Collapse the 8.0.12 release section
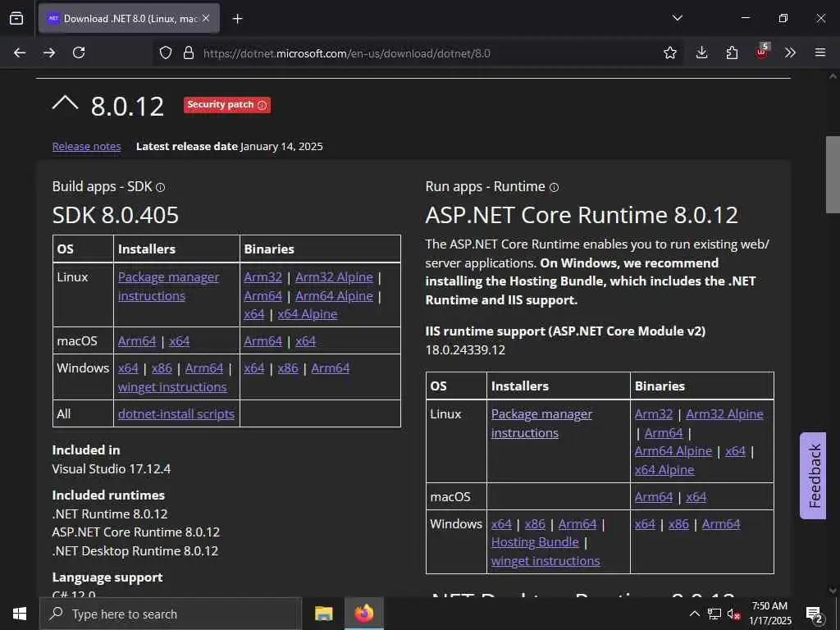 click(x=65, y=103)
